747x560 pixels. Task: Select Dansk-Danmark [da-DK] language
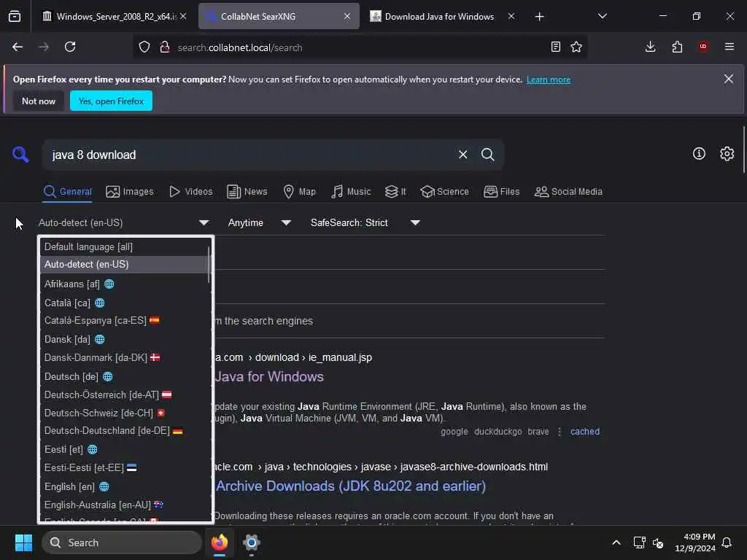(x=124, y=357)
